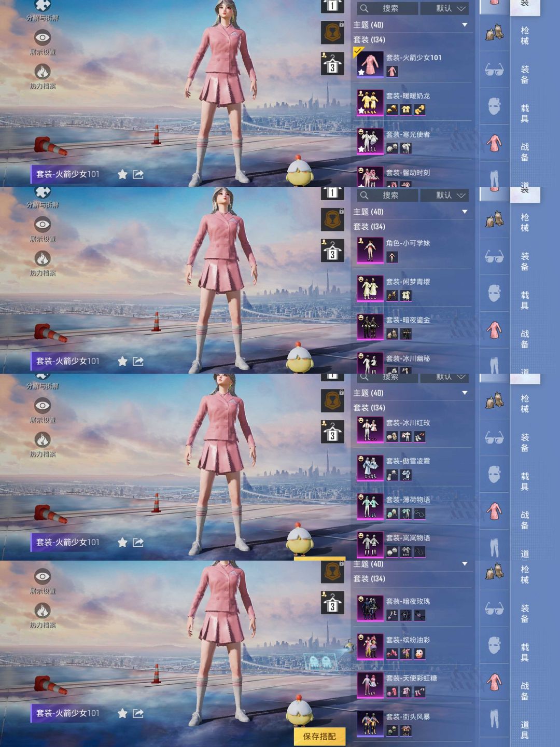
Task: Click the character item icon under 角色-小可学妹
Action: point(392,257)
